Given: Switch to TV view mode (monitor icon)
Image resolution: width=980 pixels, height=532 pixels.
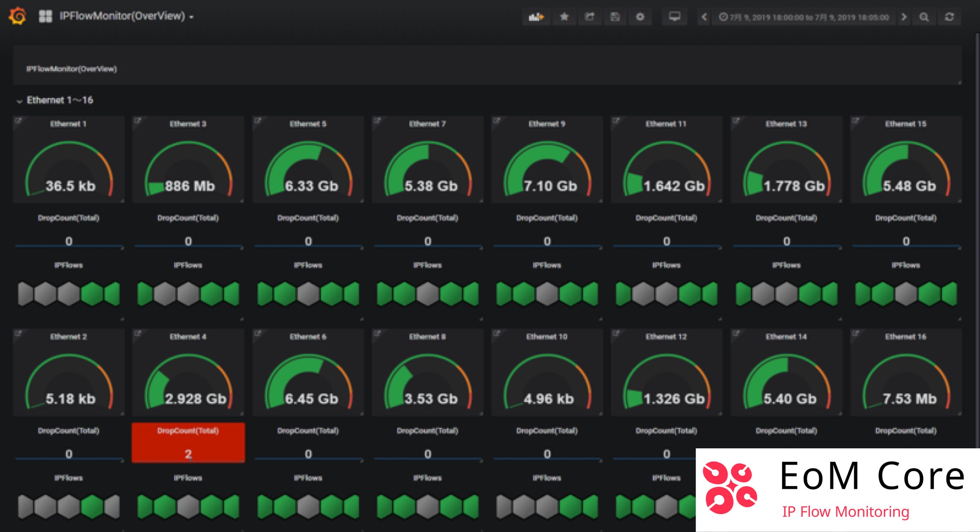Looking at the screenshot, I should point(674,17).
